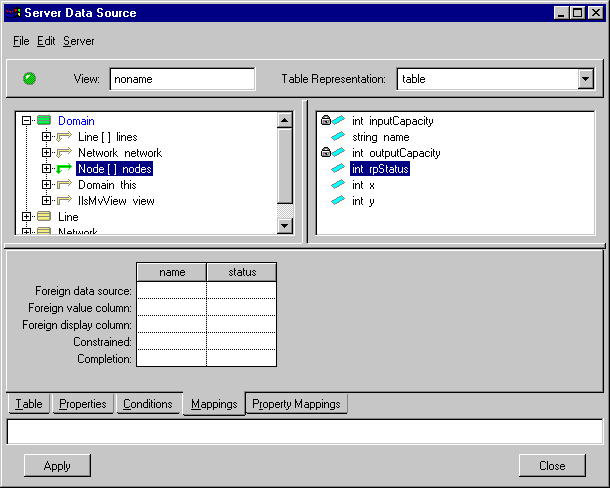Click the View name input field
The height and width of the screenshot is (488, 610).
pos(182,79)
